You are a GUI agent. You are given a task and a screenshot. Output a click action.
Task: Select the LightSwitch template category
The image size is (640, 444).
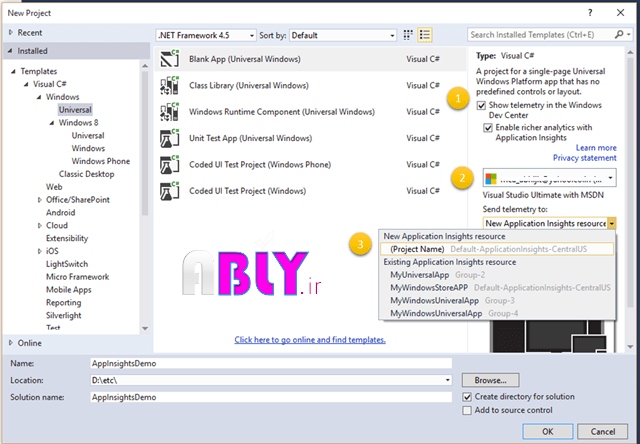(67, 264)
